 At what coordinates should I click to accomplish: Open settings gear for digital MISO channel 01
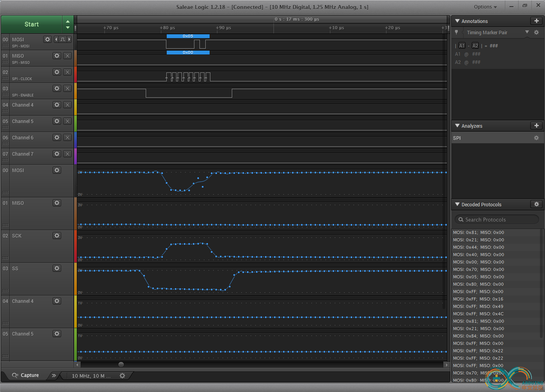[x=57, y=56]
